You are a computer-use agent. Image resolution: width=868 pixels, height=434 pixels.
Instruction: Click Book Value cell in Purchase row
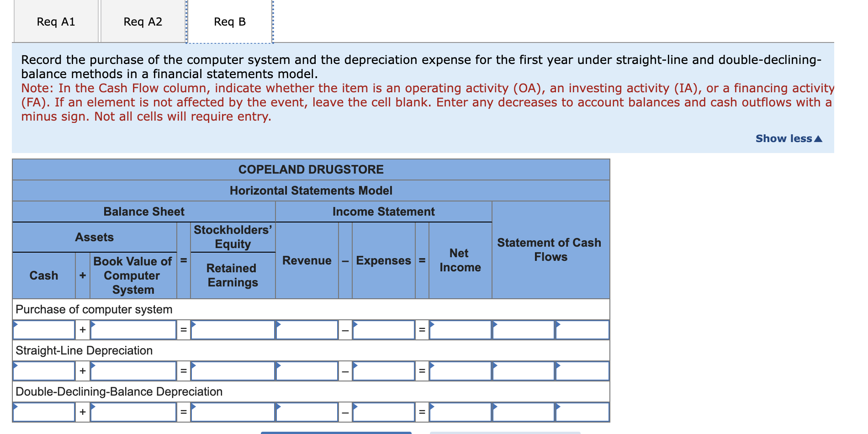pyautogui.click(x=133, y=330)
